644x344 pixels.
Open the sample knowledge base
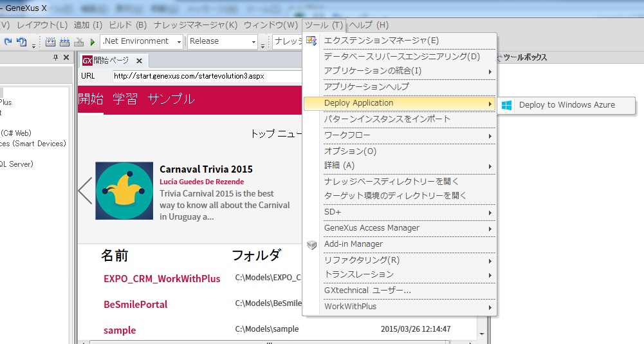(120, 330)
